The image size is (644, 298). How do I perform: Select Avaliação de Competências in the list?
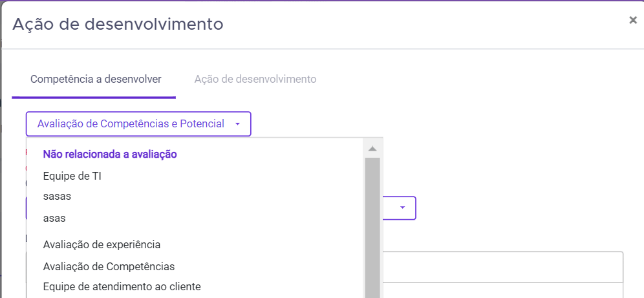(109, 266)
